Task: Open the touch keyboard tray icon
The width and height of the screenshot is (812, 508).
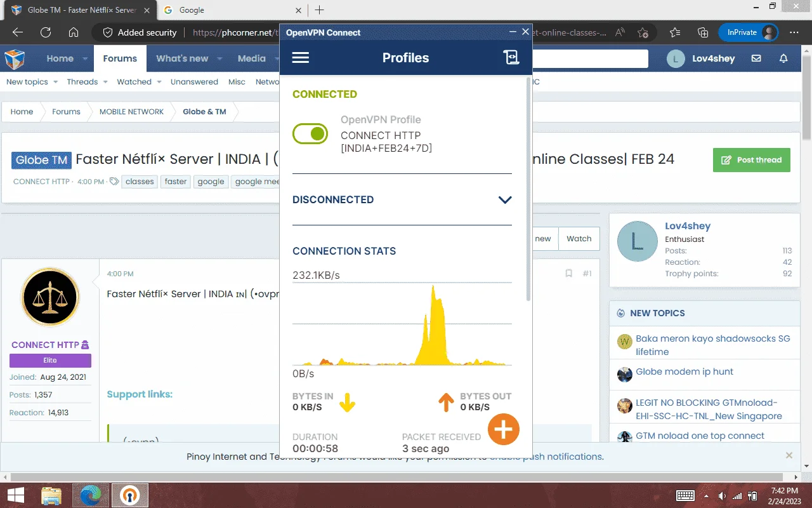Action: click(x=685, y=496)
